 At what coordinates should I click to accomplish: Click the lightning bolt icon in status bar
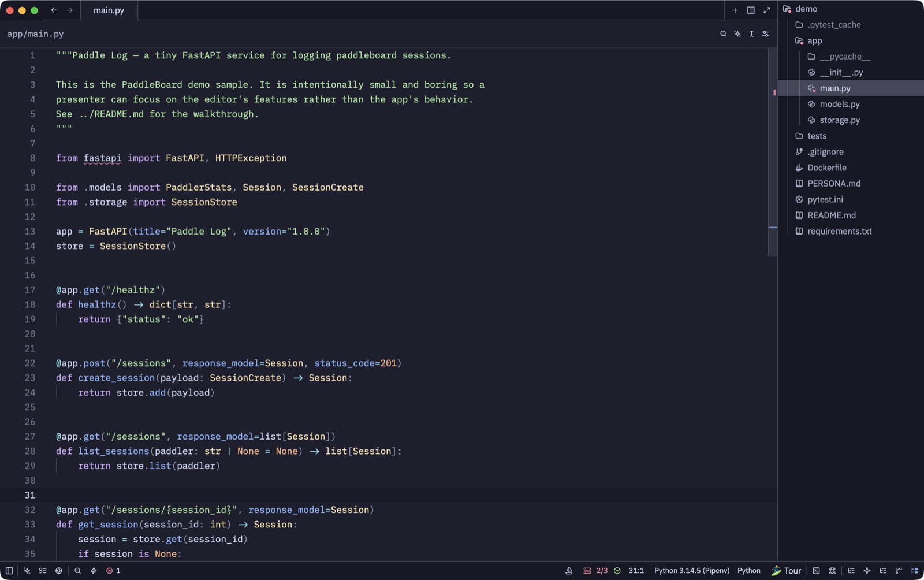[94, 571]
